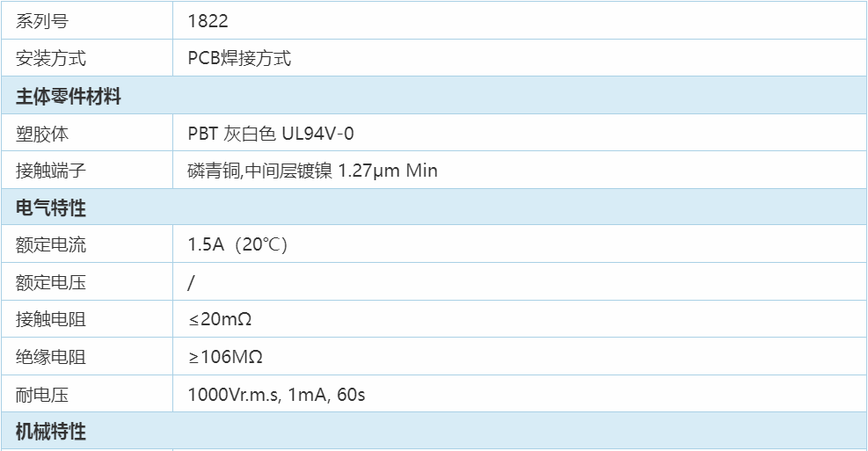Click the 额定电流 label cell

point(87,244)
